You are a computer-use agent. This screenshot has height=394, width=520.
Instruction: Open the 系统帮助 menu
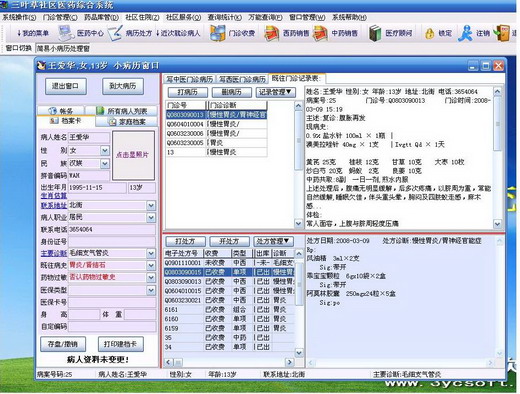(349, 17)
